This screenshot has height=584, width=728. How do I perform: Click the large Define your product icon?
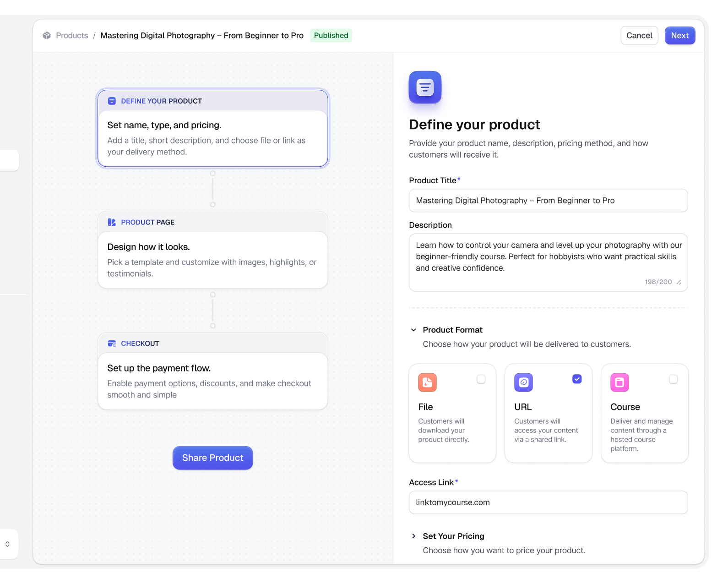[x=425, y=87]
